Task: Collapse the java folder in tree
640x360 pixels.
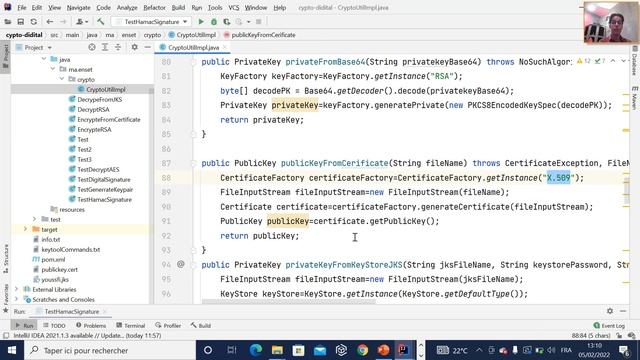Action: pyautogui.click(x=44, y=59)
